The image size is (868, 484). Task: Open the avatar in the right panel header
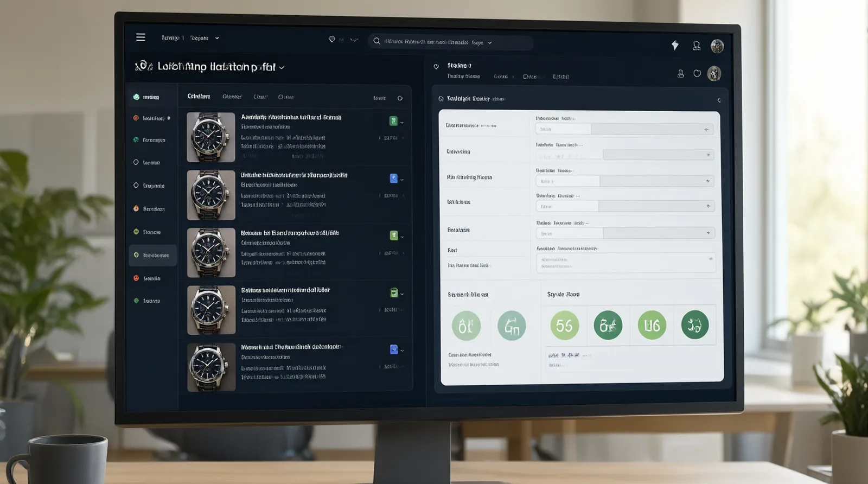[x=714, y=73]
